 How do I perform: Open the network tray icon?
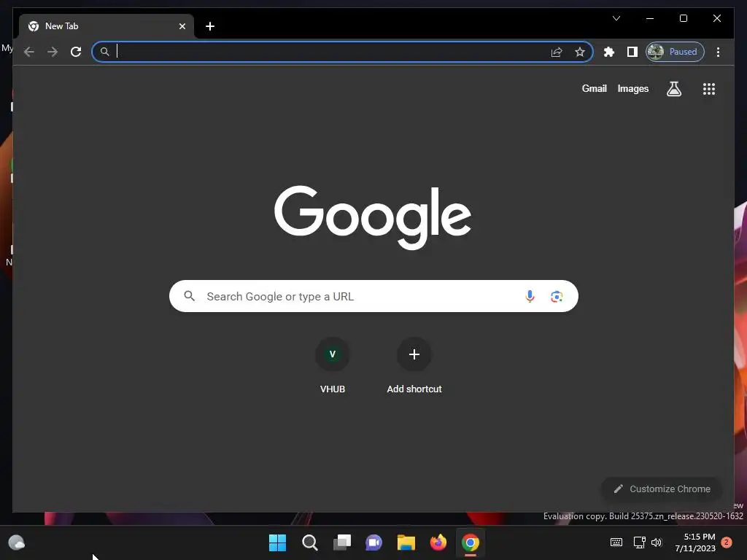639,542
